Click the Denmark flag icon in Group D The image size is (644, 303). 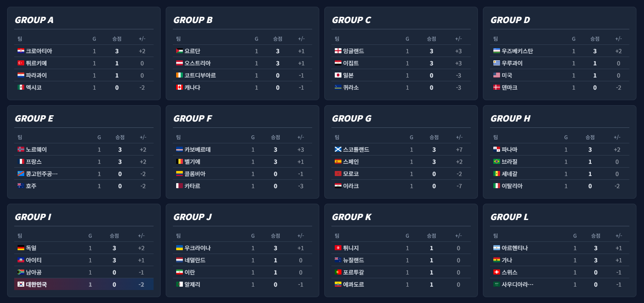[x=497, y=88]
